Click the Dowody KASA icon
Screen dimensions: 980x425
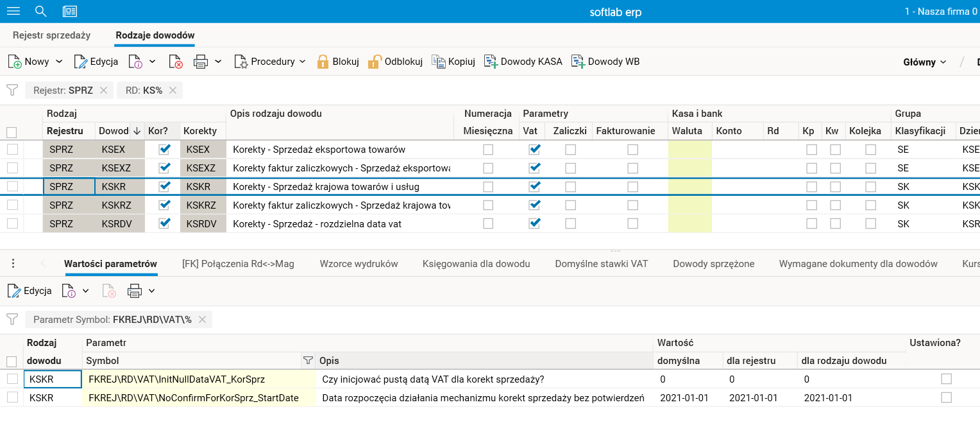pyautogui.click(x=491, y=62)
